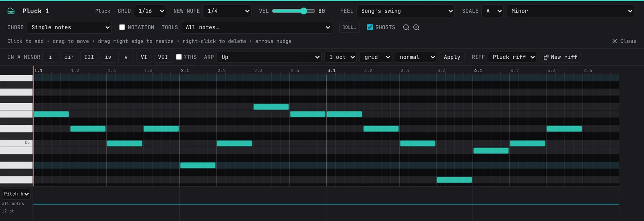Select the last note at 4.3
The height and width of the screenshot is (221, 644).
click(564, 129)
